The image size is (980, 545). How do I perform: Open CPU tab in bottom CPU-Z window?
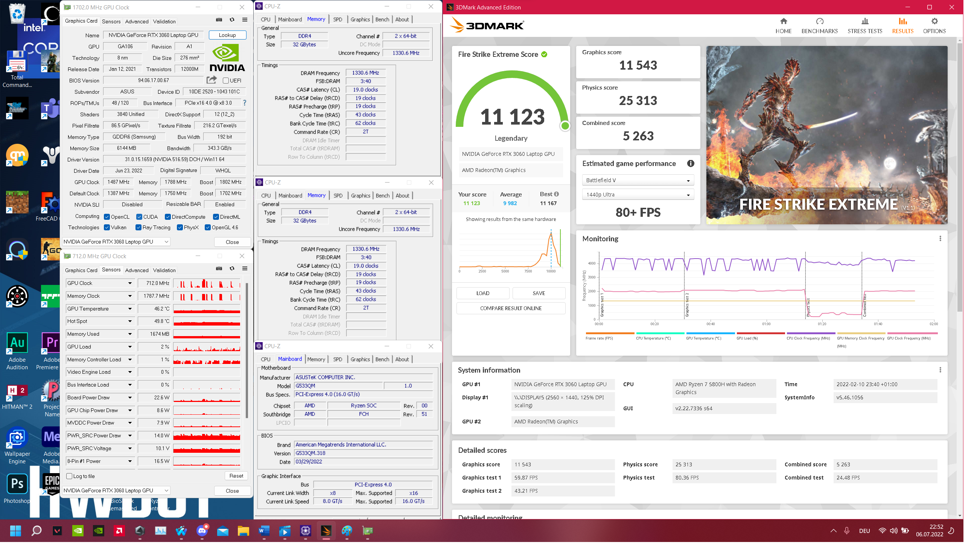click(x=266, y=359)
